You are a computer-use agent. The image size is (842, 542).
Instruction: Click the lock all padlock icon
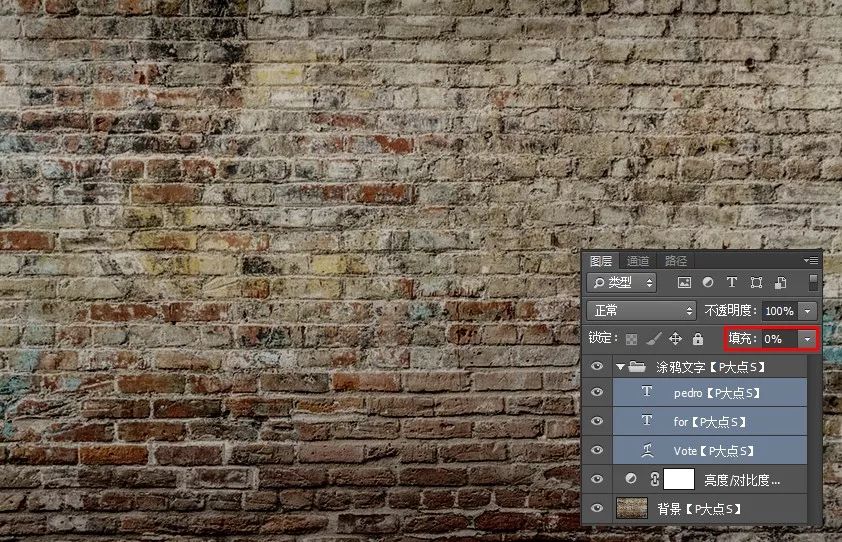click(698, 338)
